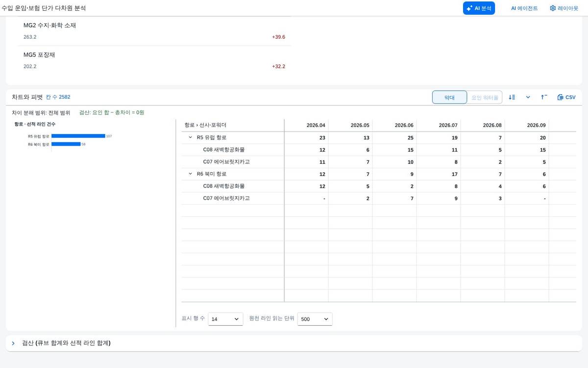The height and width of the screenshot is (368, 588).
Task: Open the chevron dropdown in pivot toolbar
Action: 528,97
